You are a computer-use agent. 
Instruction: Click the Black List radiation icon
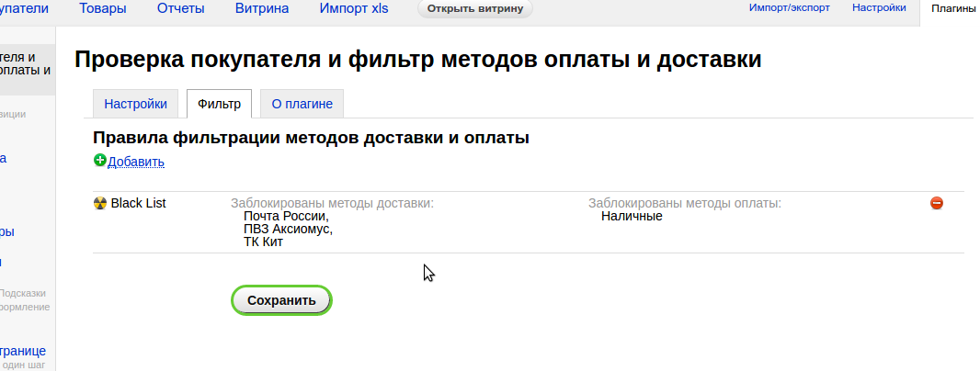[x=100, y=203]
